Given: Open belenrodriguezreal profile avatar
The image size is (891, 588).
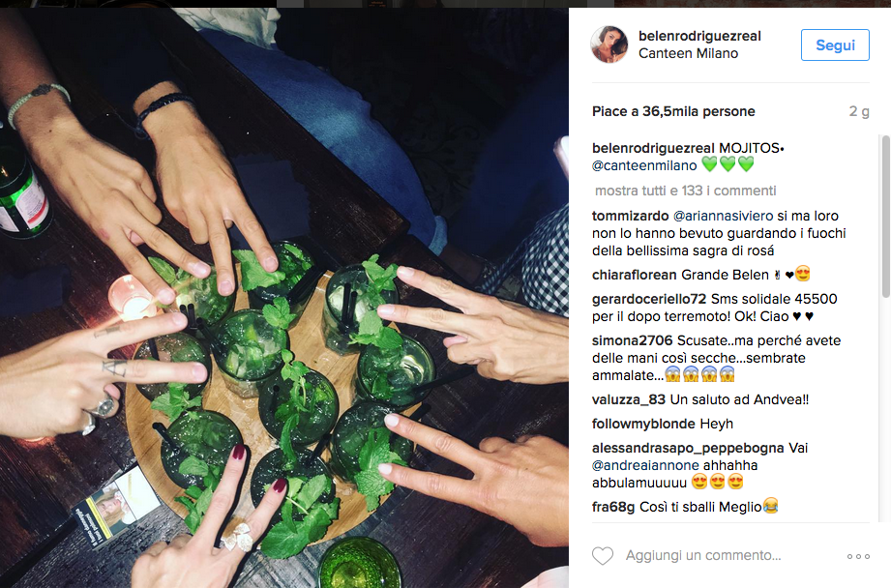Looking at the screenshot, I should click(x=609, y=44).
